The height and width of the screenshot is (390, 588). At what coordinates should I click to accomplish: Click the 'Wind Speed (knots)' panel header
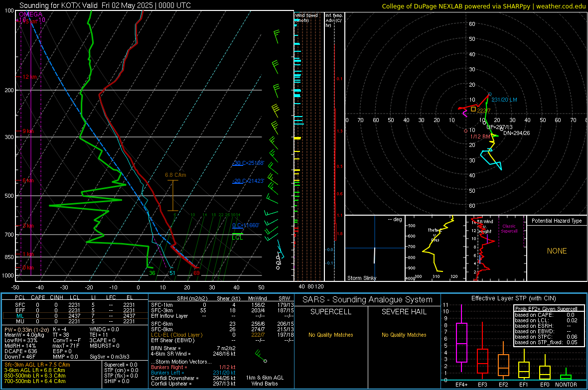[306, 17]
